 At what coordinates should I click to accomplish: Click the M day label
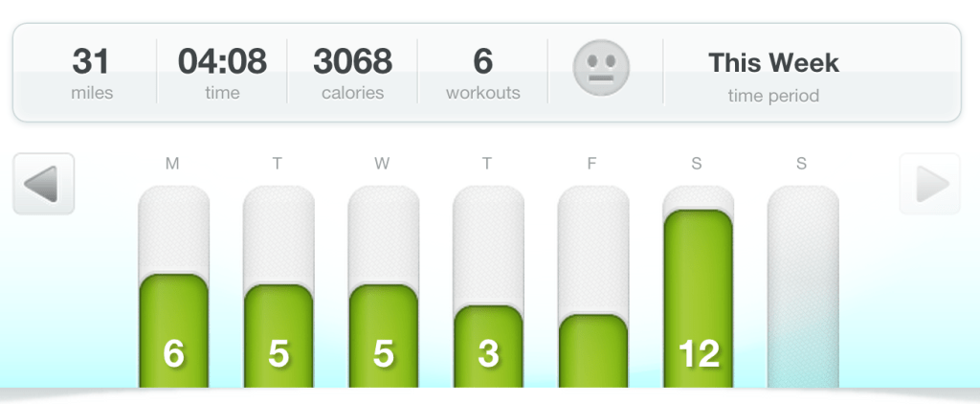[172, 164]
